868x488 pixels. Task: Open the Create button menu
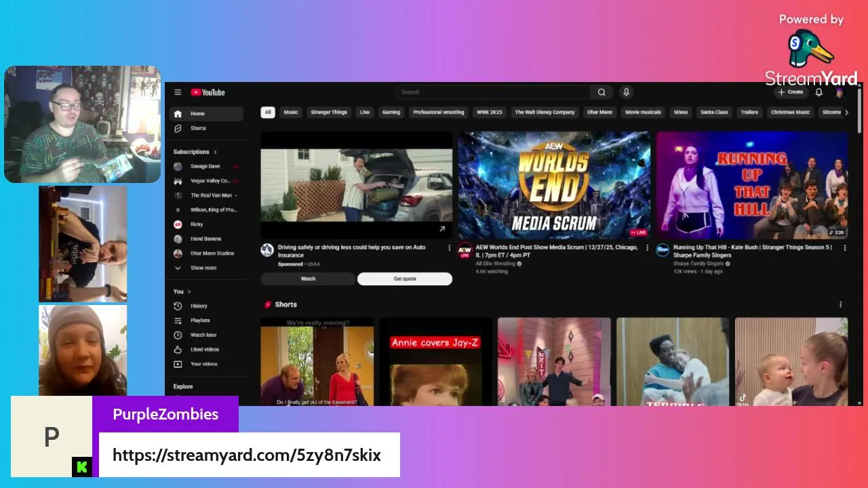[x=790, y=92]
